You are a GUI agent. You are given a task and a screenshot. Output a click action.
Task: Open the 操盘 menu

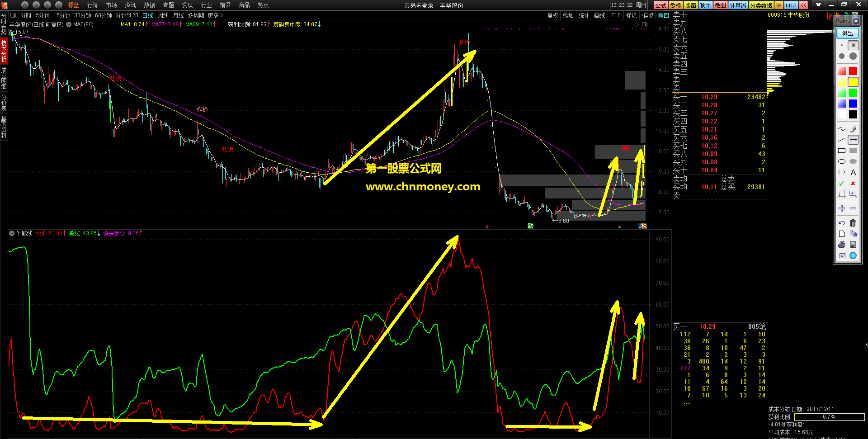(x=73, y=5)
